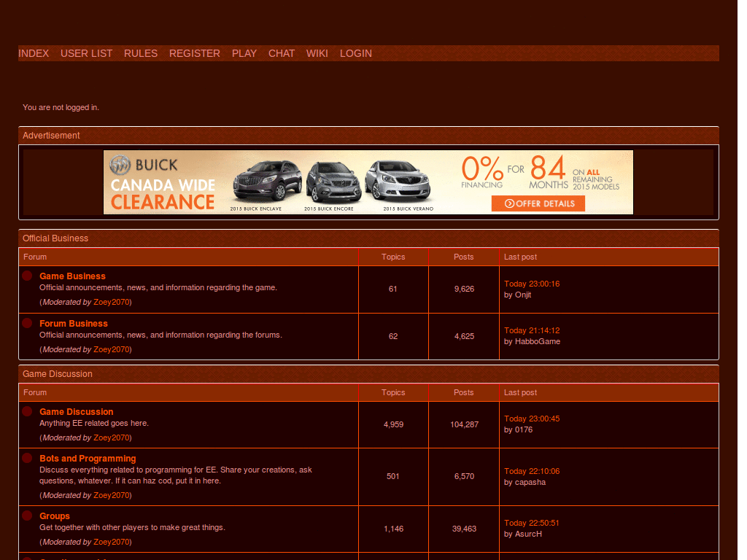Switch to the USER LIST page
This screenshot has height=560, width=747.
86,53
